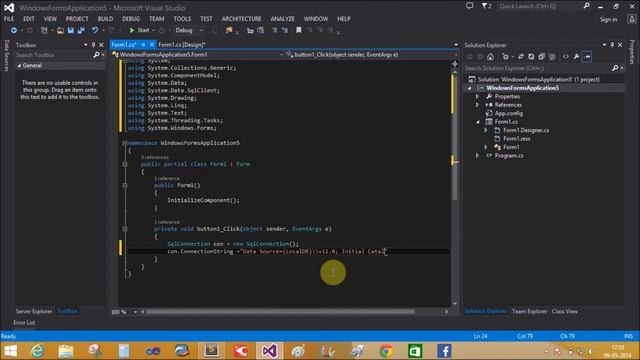Click the Find in Files toolbar icon
Screen dimensions: 640x360
coord(229,30)
